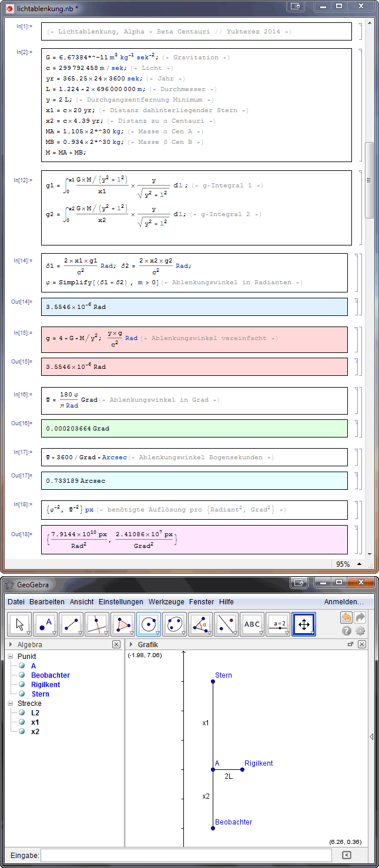The width and height of the screenshot is (379, 868).
Task: Toggle visibility of point Rigilkent
Action: point(22,685)
